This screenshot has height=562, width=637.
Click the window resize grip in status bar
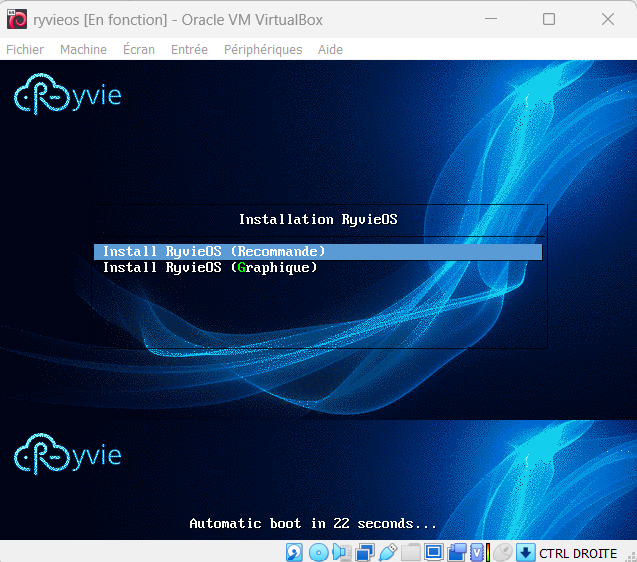631,557
